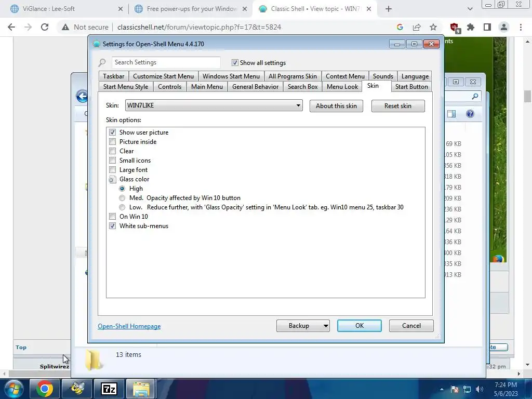Image resolution: width=532 pixels, height=399 pixels.
Task: Confirm settings with OK button
Action: [360, 326]
